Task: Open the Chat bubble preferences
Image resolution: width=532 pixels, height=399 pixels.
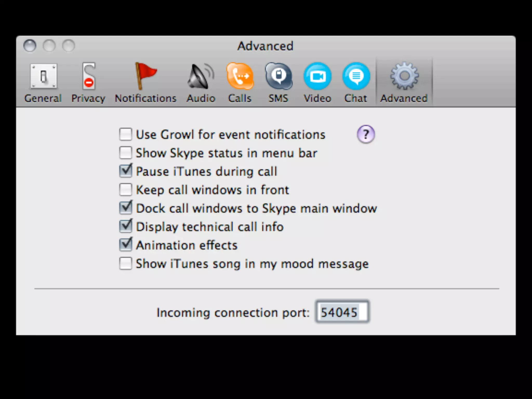Action: [x=356, y=83]
